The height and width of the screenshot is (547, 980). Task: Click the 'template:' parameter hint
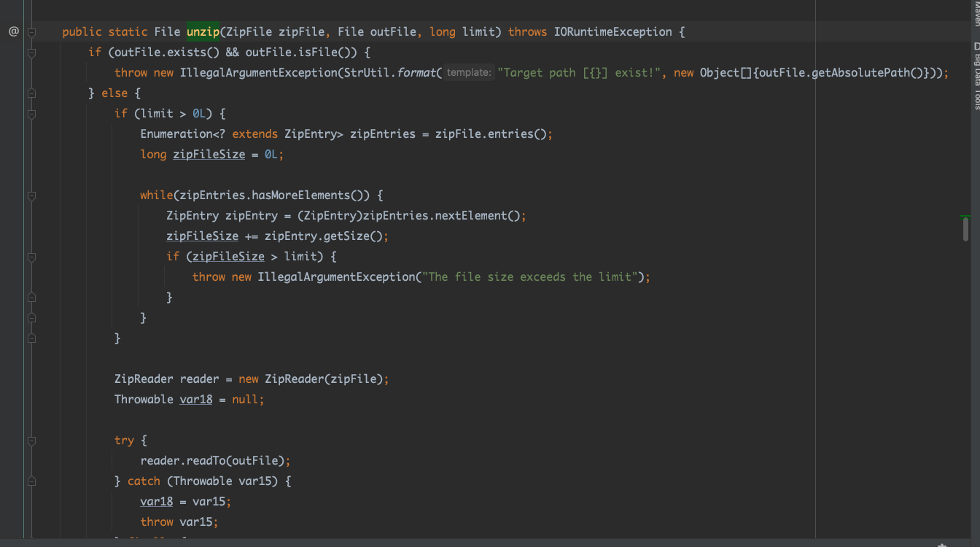tap(469, 72)
